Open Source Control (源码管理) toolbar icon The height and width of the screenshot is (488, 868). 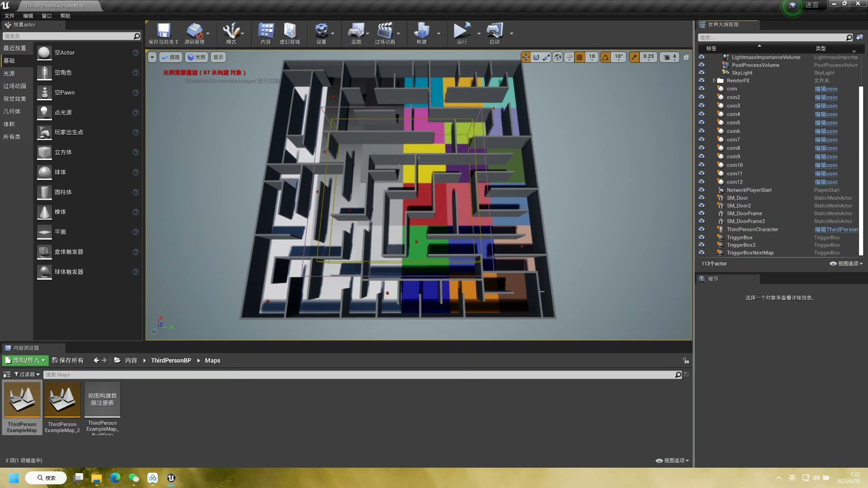click(x=194, y=32)
